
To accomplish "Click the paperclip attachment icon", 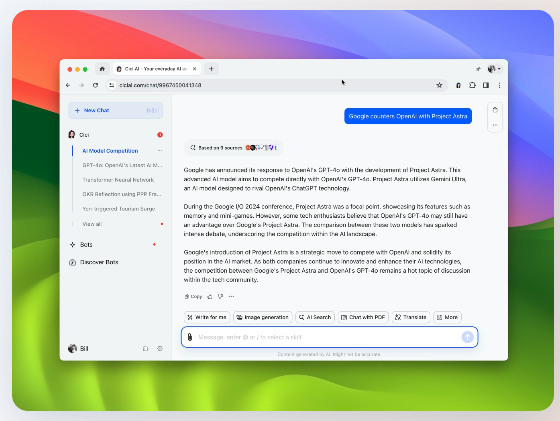I will (190, 337).
